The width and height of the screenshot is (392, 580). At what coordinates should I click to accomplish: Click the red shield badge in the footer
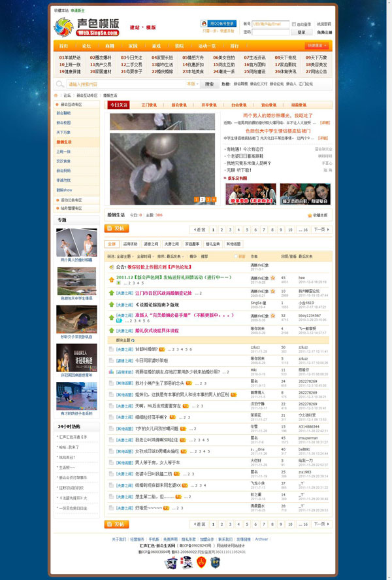[201, 562]
